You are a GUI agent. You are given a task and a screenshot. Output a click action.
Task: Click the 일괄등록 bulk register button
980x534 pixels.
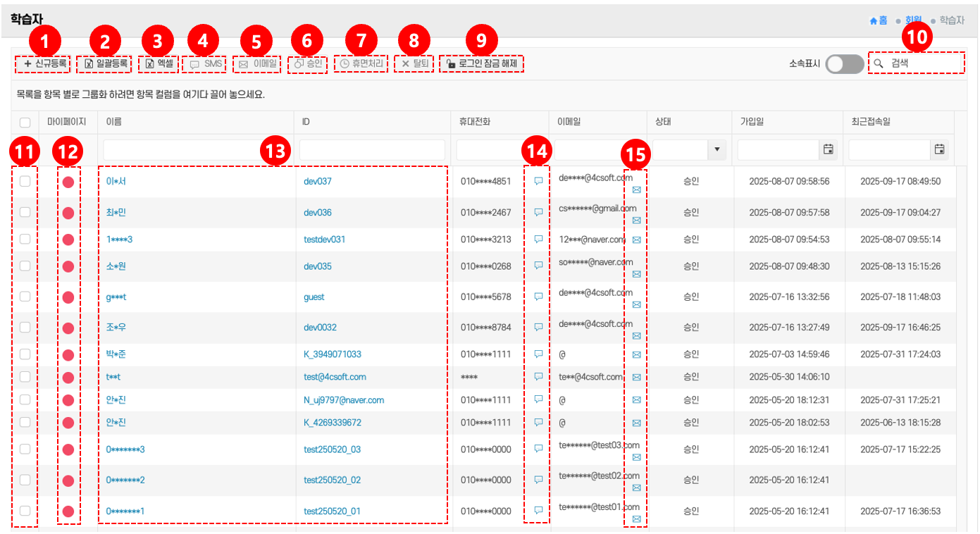pyautogui.click(x=106, y=63)
